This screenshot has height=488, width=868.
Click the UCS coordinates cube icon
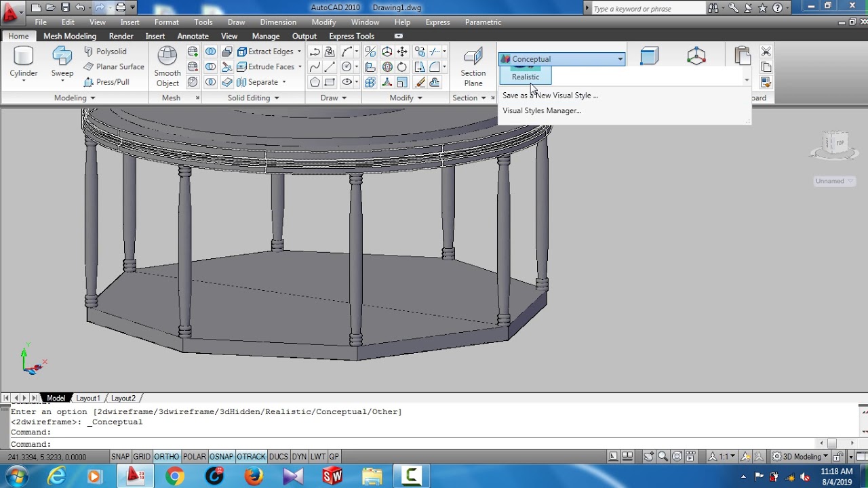[x=696, y=56]
